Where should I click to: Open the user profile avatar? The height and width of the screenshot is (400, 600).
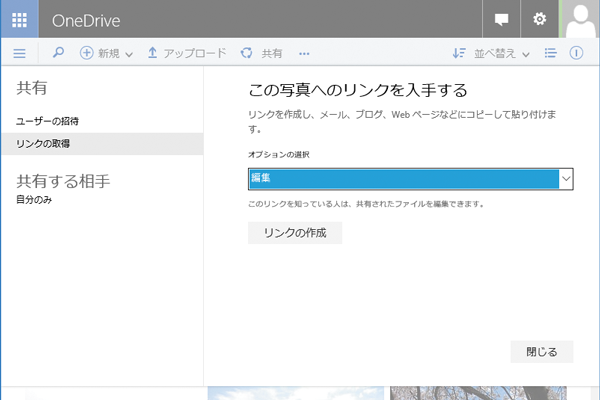580,19
